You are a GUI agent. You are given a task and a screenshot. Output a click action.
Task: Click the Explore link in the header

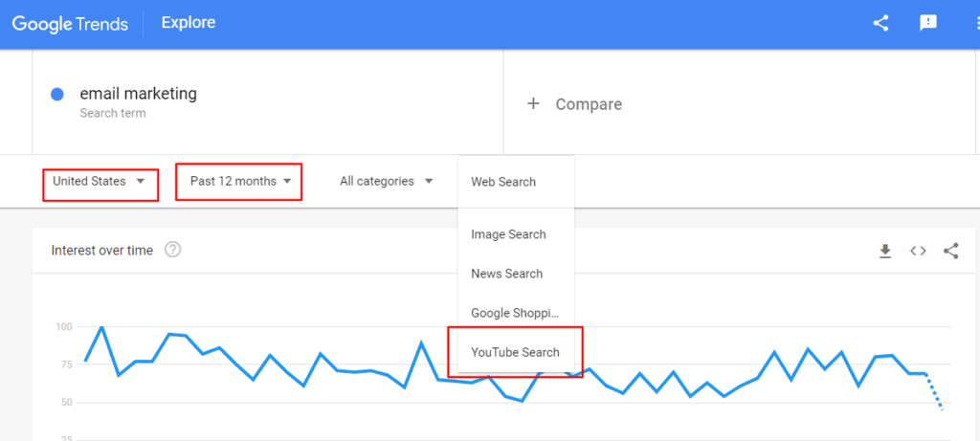[189, 22]
